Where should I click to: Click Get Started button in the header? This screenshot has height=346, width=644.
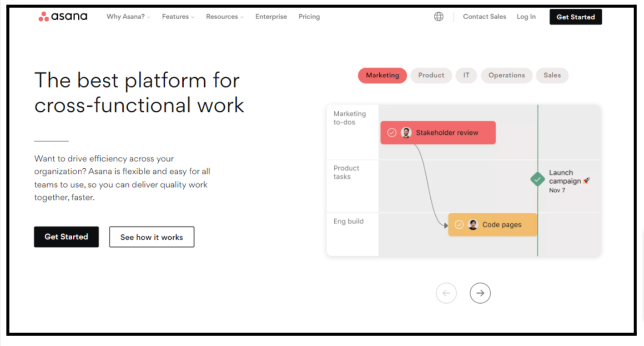[575, 17]
